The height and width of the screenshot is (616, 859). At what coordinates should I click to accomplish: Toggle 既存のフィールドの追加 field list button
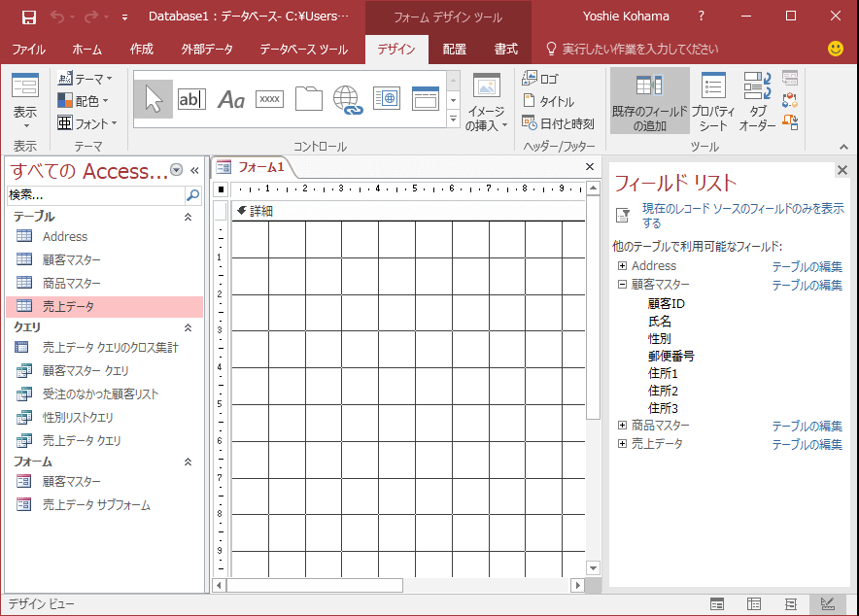click(650, 101)
